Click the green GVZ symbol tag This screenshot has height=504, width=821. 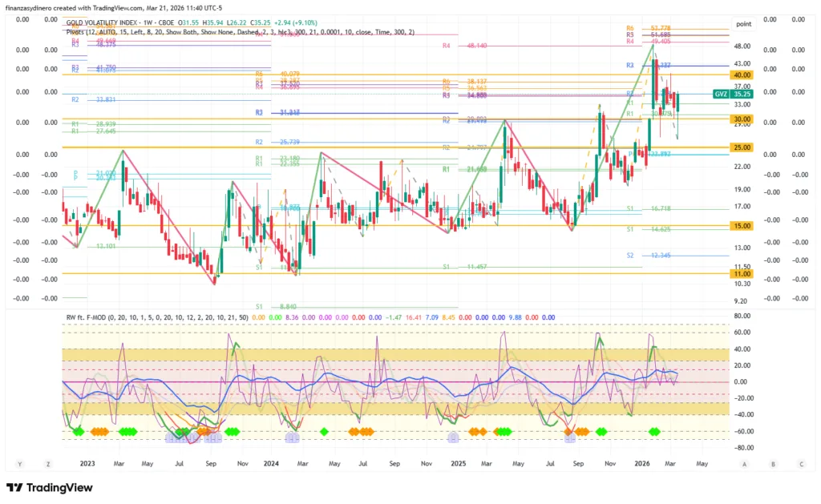point(721,94)
